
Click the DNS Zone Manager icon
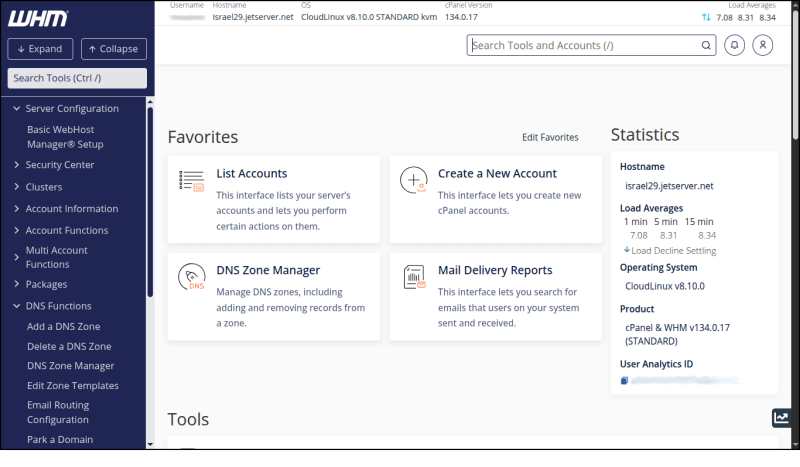(x=191, y=277)
